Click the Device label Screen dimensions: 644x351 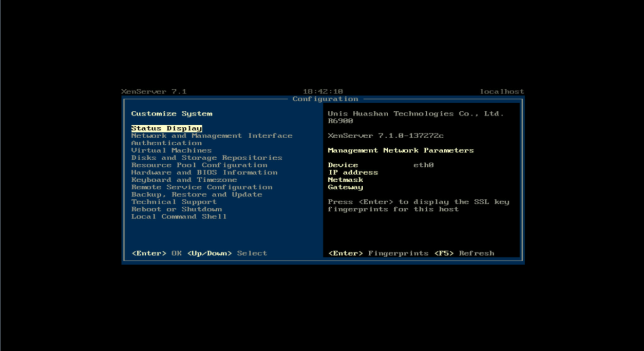pos(343,165)
